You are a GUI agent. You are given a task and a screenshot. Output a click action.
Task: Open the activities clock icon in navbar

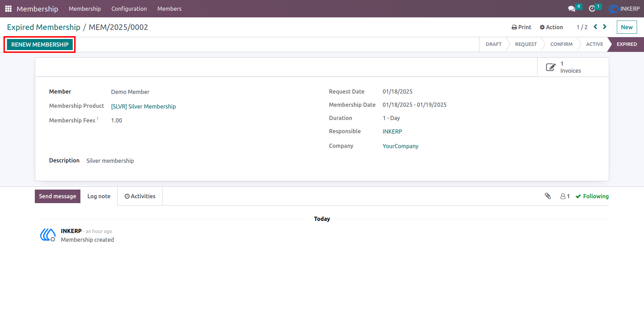pyautogui.click(x=592, y=9)
